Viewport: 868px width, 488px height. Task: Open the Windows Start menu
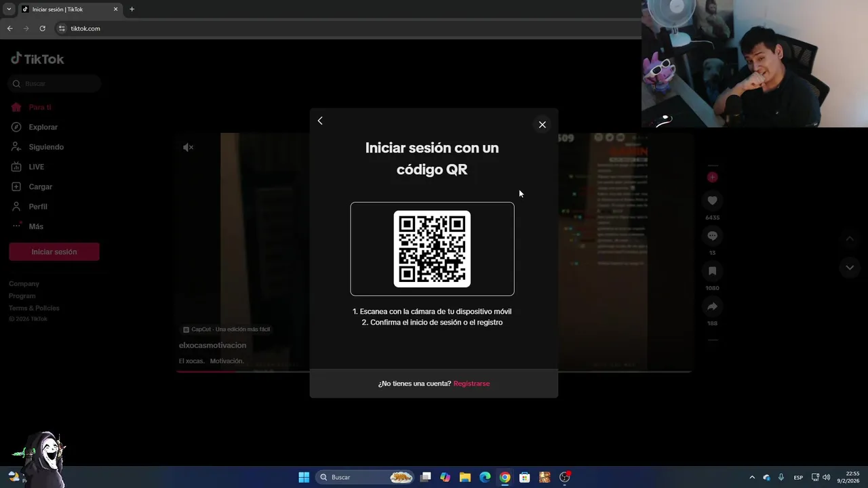coord(304,477)
